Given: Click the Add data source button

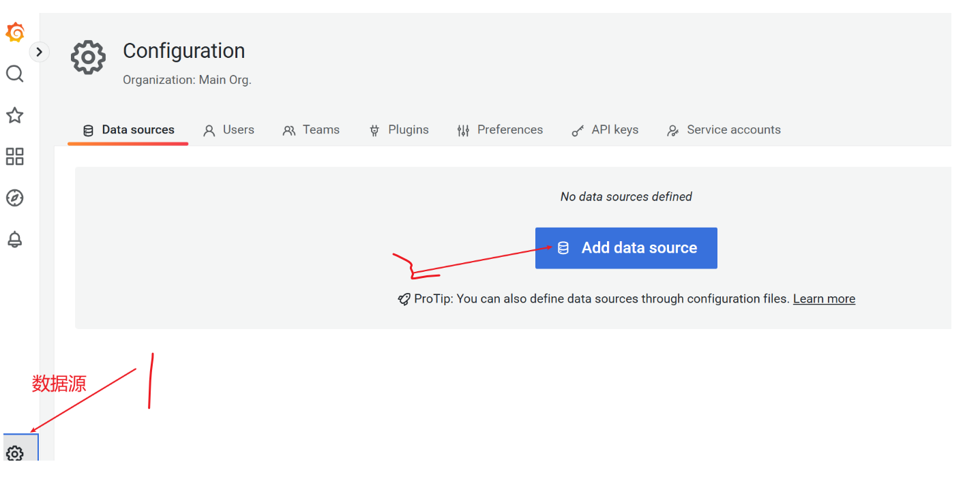Looking at the screenshot, I should click(x=626, y=248).
